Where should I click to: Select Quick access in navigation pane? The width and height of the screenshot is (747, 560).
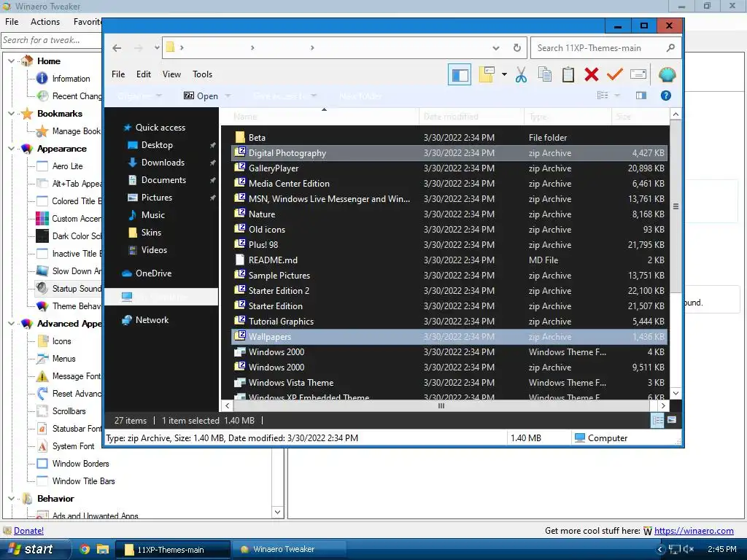click(160, 127)
